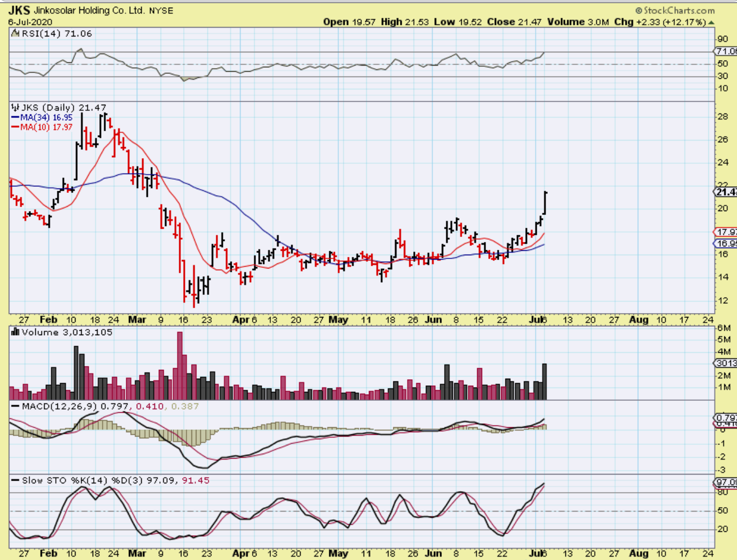Viewport: 737px width, 560px height.
Task: Click the 14 label on the price scale
Action: [x=723, y=277]
